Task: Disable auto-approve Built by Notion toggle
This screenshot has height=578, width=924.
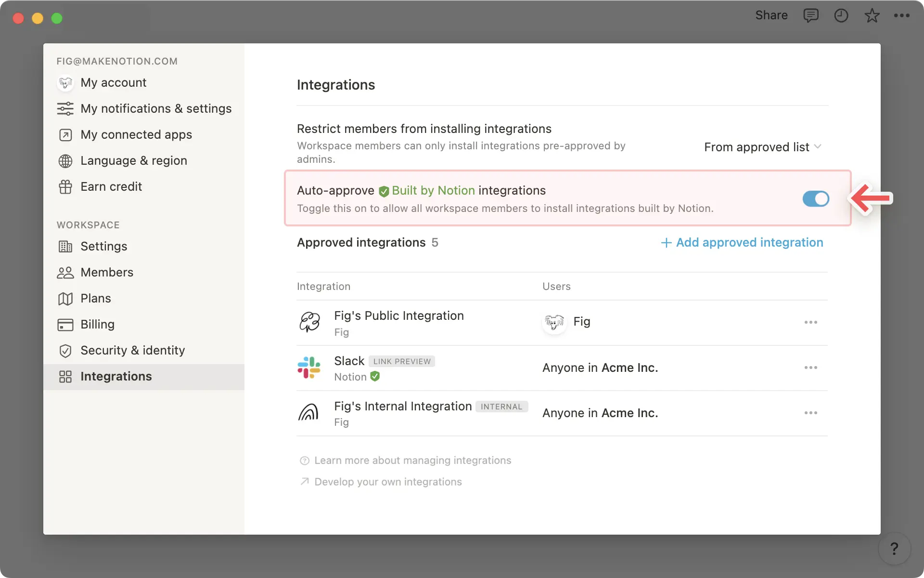Action: pos(816,198)
